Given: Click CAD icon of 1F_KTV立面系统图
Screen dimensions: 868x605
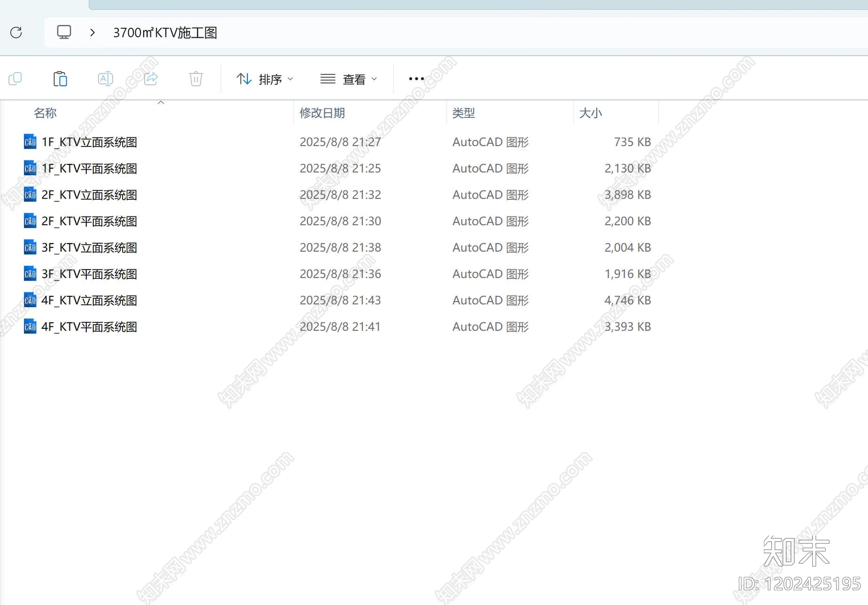Looking at the screenshot, I should point(30,142).
